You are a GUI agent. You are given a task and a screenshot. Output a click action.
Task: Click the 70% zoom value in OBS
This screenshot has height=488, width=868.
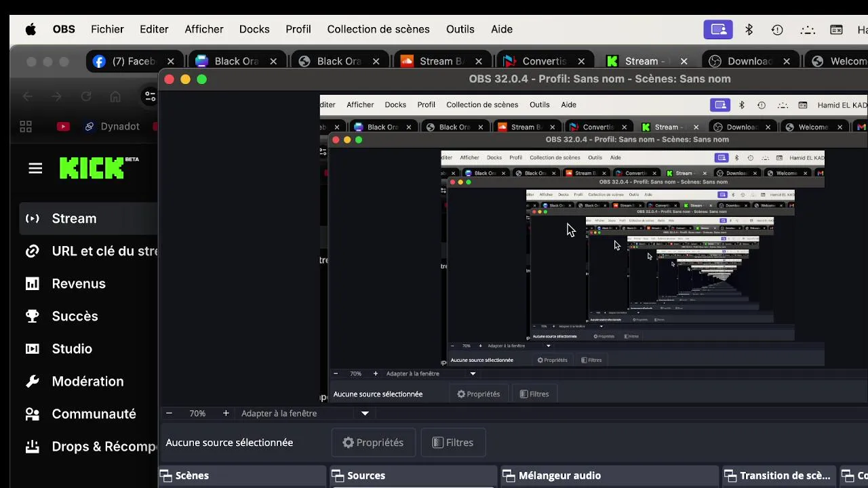[x=197, y=413]
